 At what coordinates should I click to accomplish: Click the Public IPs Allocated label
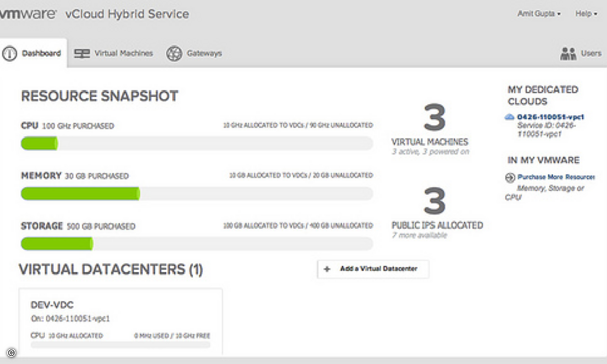pyautogui.click(x=437, y=225)
